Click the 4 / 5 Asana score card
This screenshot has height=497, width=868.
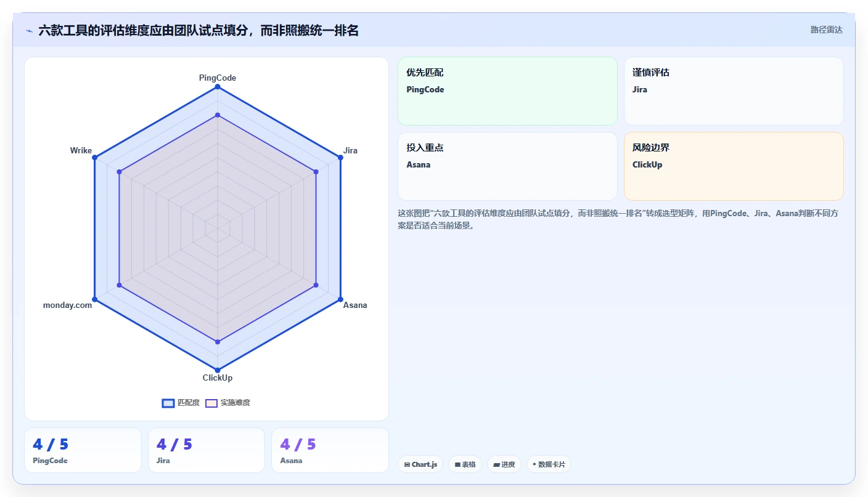[330, 450]
